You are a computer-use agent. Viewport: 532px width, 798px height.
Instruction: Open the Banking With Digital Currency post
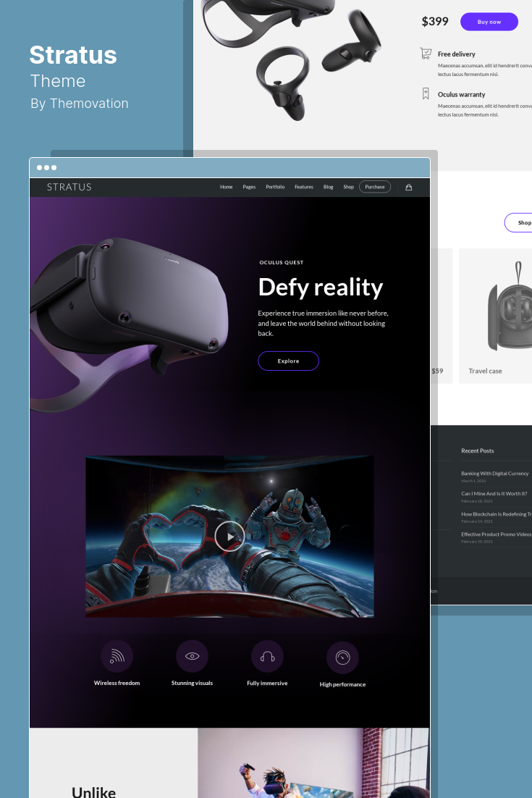tap(495, 474)
